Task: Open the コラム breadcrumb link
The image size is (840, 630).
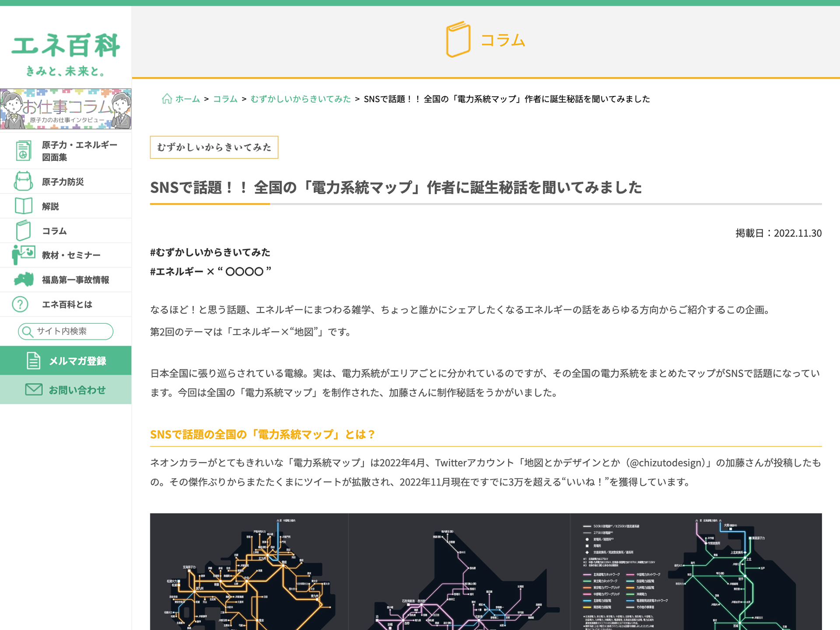Action: click(x=225, y=99)
